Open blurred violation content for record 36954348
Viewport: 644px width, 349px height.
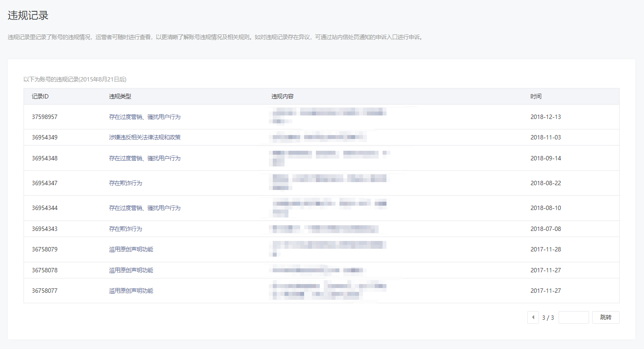click(x=329, y=158)
